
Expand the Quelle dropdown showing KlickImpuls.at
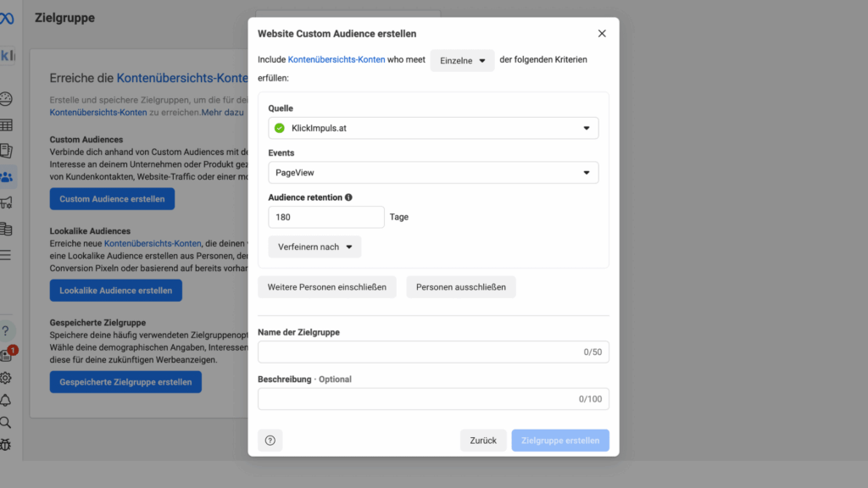pyautogui.click(x=433, y=128)
